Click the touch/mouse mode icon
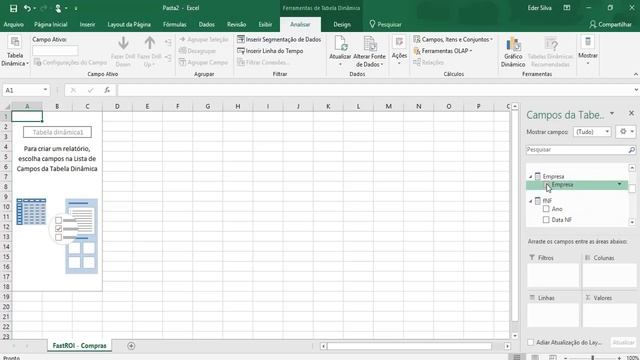The image size is (640, 360). coord(59,8)
